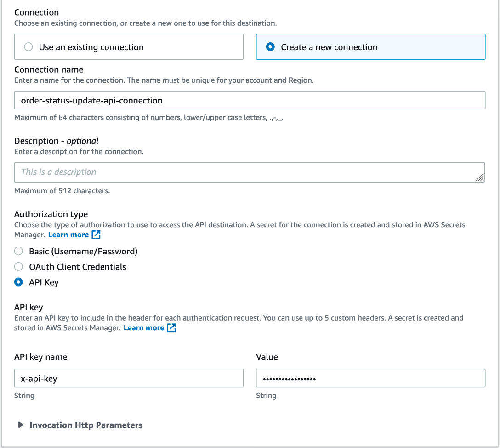Click the API key name field
500x448 pixels.
[x=129, y=379]
